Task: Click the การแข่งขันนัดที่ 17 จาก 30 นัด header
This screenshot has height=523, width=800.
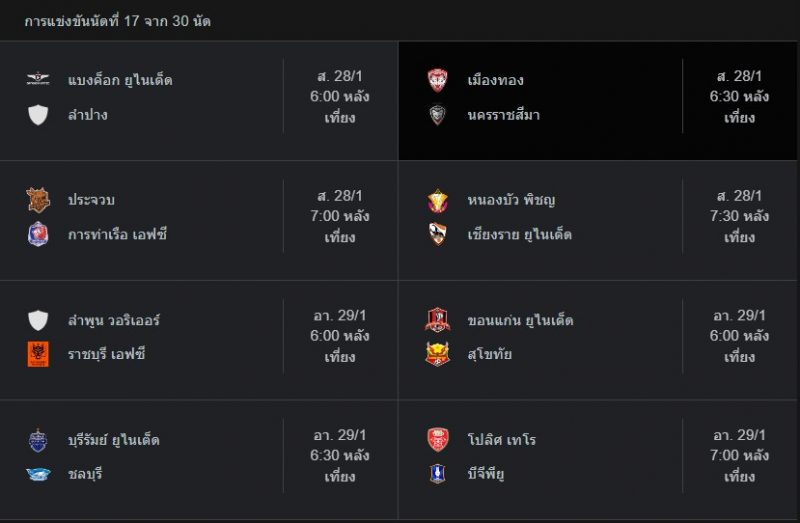Action: pos(117,21)
